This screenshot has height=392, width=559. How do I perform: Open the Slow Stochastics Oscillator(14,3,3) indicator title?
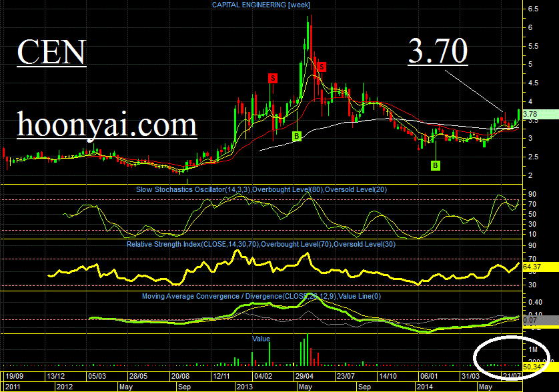point(261,189)
